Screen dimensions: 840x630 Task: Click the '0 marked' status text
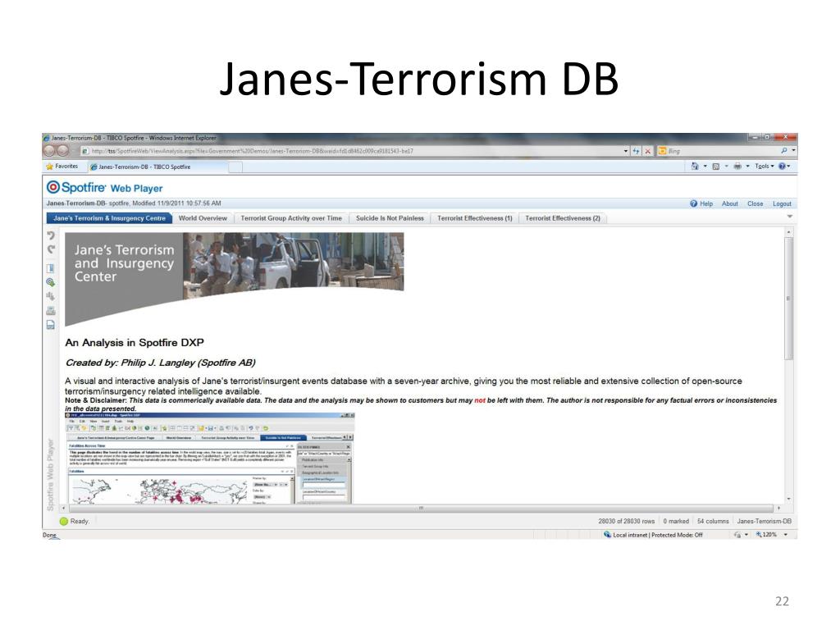[x=676, y=521]
